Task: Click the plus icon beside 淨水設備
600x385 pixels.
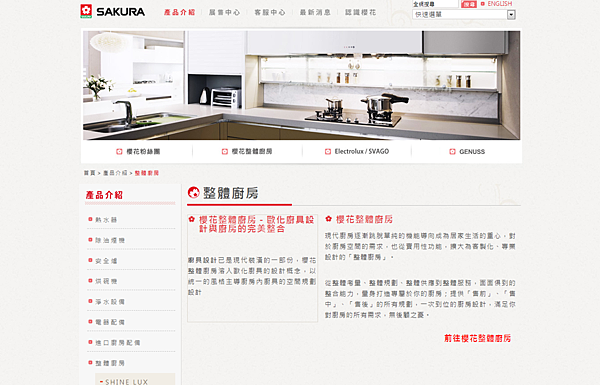Action: click(x=90, y=301)
